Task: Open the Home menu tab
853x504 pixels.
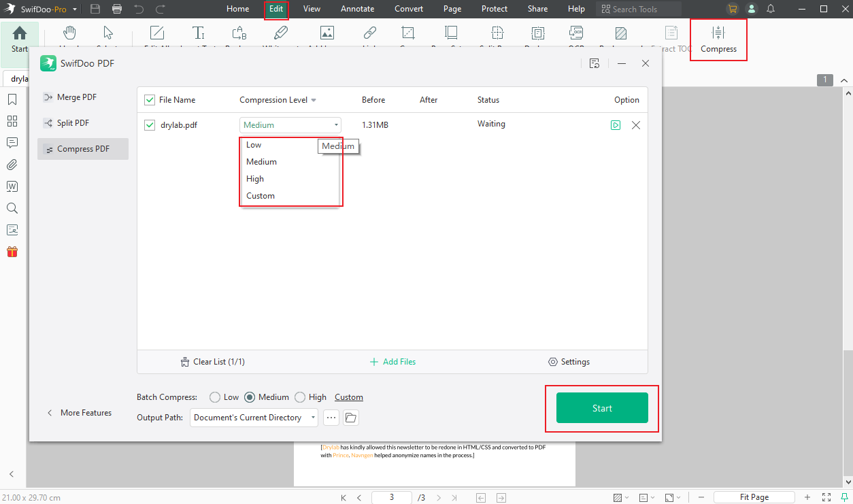Action: pos(237,9)
